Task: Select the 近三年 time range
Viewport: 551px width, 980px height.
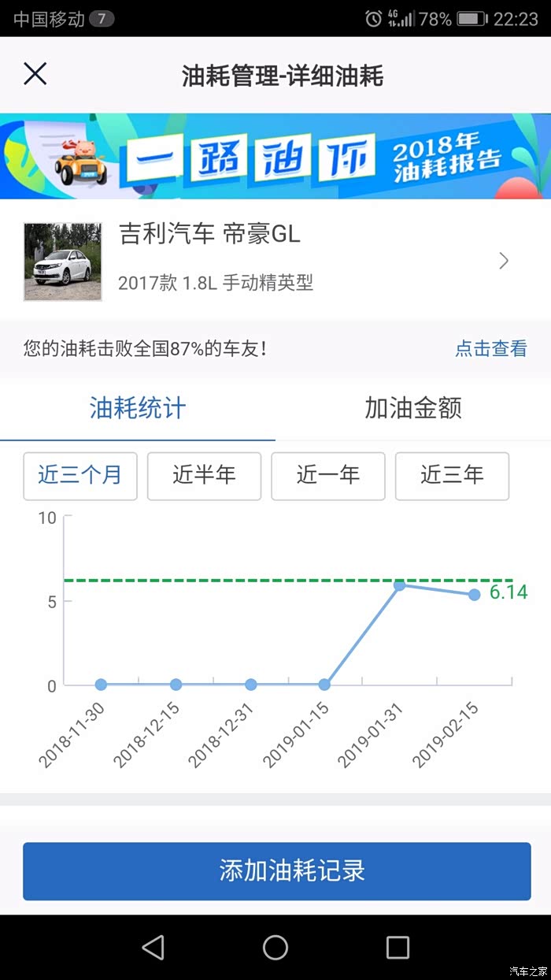Action: [x=452, y=476]
